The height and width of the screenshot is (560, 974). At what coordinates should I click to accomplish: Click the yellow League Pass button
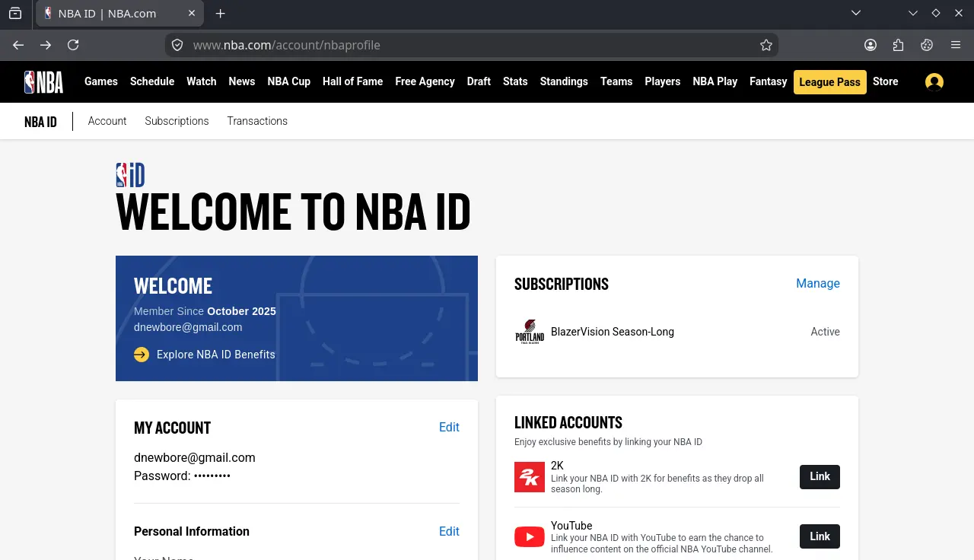click(x=830, y=82)
